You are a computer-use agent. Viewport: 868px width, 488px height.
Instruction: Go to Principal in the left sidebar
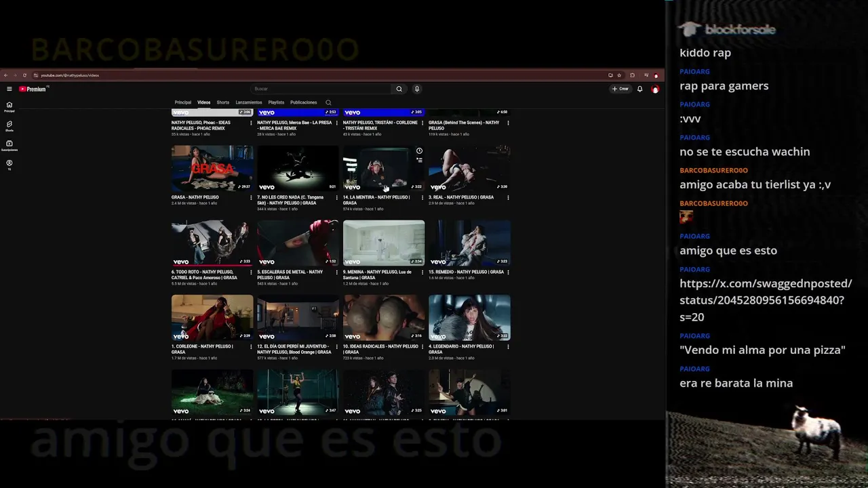(x=9, y=106)
